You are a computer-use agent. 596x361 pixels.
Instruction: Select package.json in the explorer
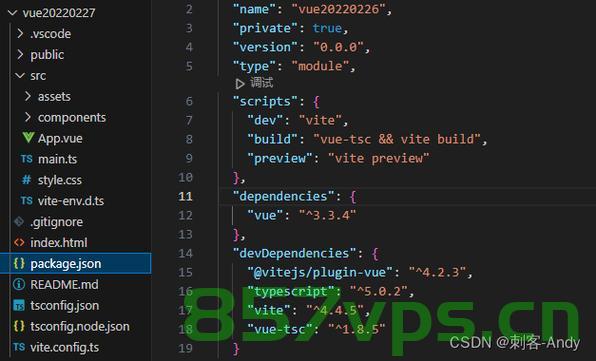click(x=76, y=263)
